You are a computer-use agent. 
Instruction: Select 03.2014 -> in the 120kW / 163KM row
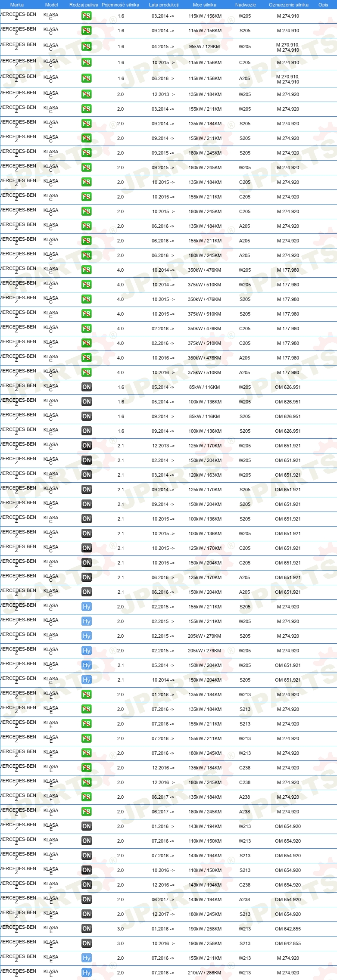tap(163, 475)
